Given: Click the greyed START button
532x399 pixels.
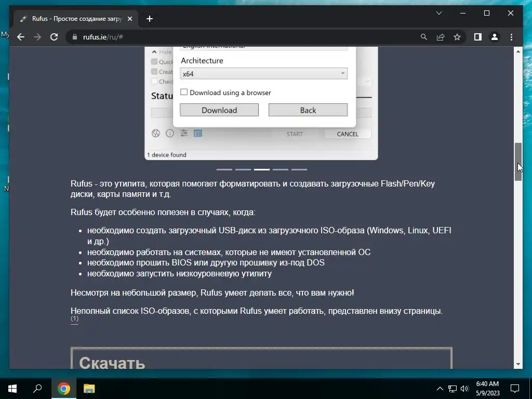Looking at the screenshot, I should click(295, 134).
